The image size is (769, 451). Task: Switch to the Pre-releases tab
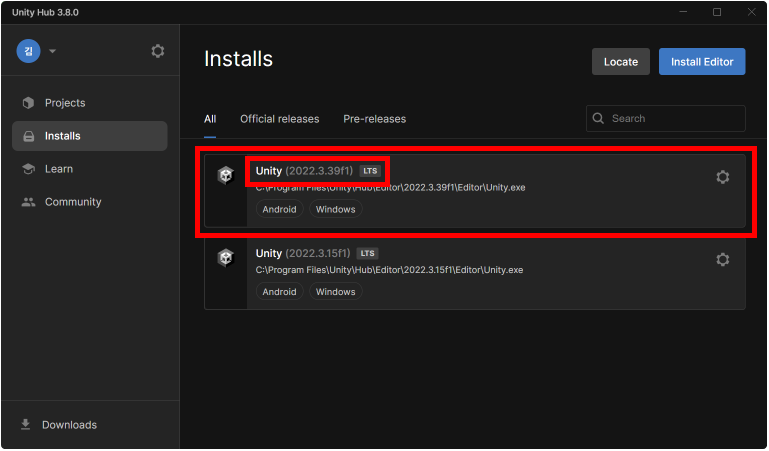click(x=375, y=119)
